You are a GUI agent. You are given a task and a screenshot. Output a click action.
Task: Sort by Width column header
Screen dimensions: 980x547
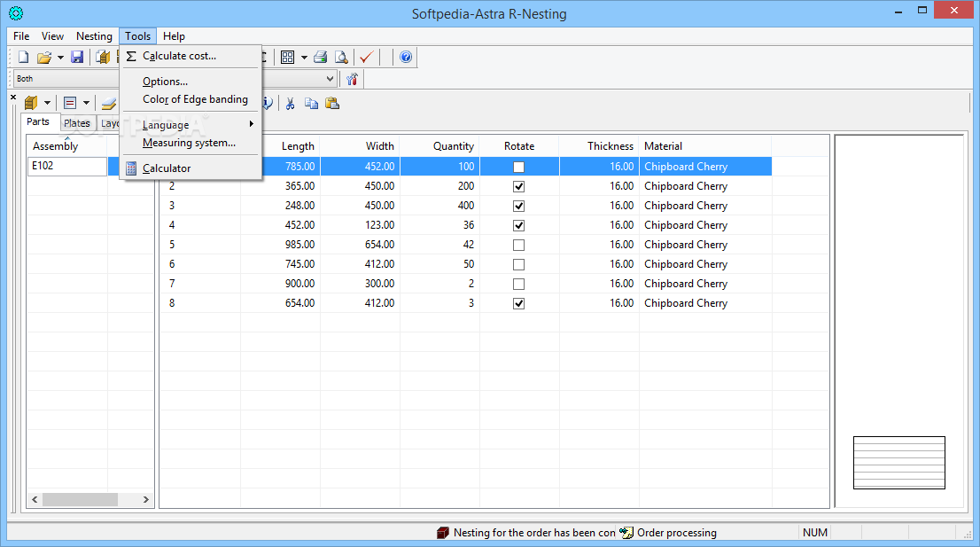(360, 146)
